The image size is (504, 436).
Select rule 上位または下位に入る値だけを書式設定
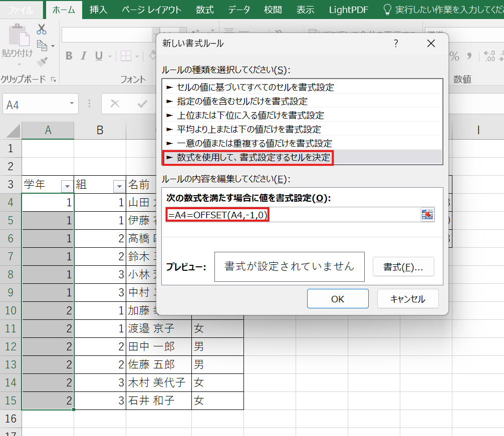(x=302, y=115)
